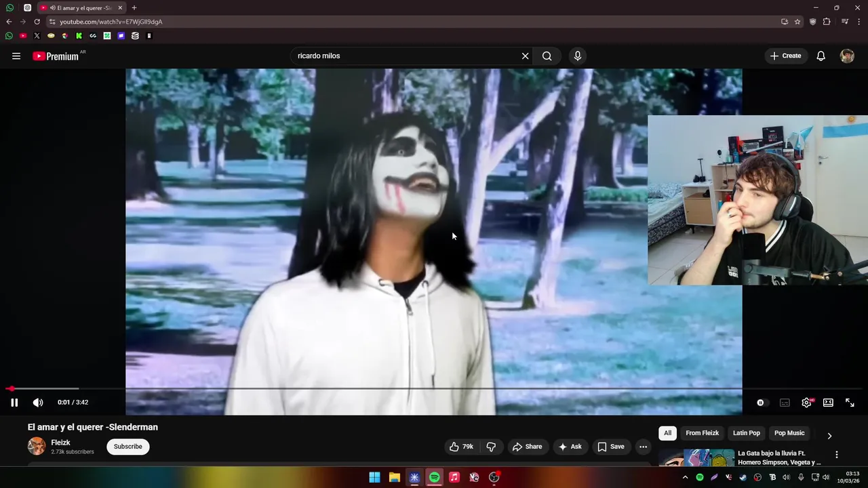This screenshot has height=488, width=868.
Task: Share the video
Action: 528,447
